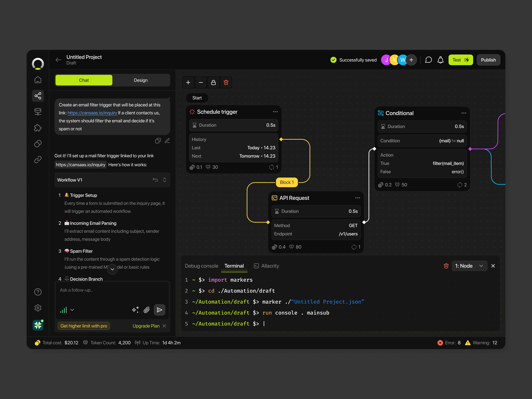The image size is (532, 399).
Task: Select the API Request node title
Action: tap(294, 198)
